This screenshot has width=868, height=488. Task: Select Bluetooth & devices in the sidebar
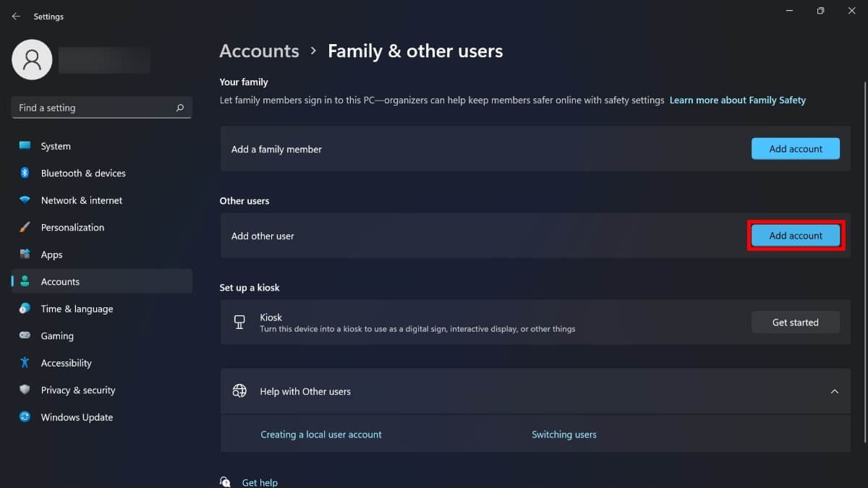click(x=82, y=173)
